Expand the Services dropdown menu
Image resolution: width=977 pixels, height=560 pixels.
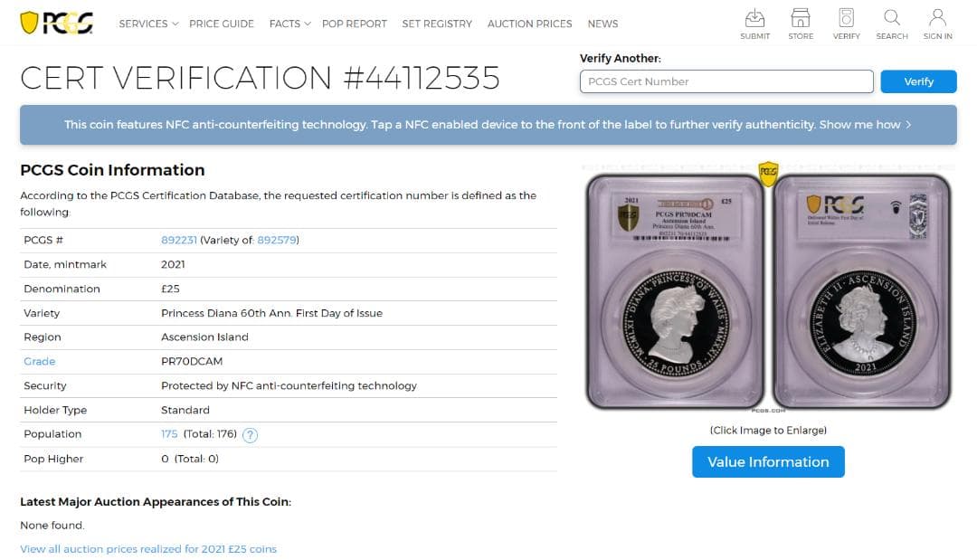pos(148,24)
